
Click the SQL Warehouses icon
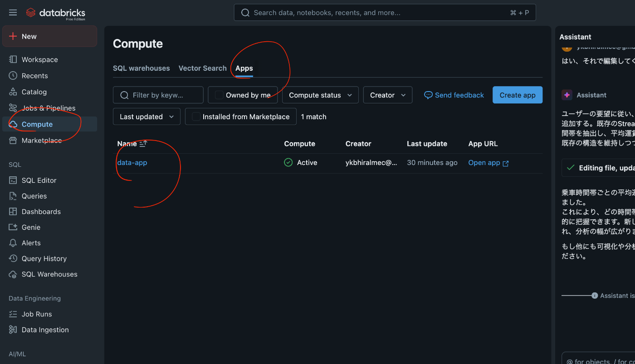tap(13, 274)
